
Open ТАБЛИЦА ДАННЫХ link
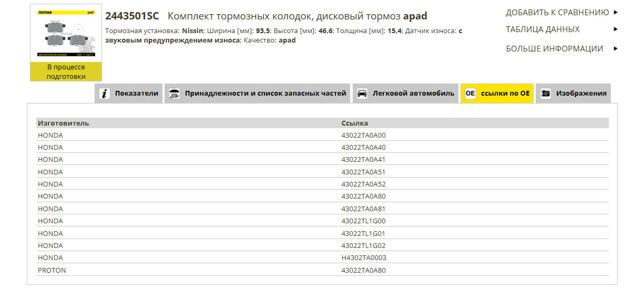pos(543,29)
